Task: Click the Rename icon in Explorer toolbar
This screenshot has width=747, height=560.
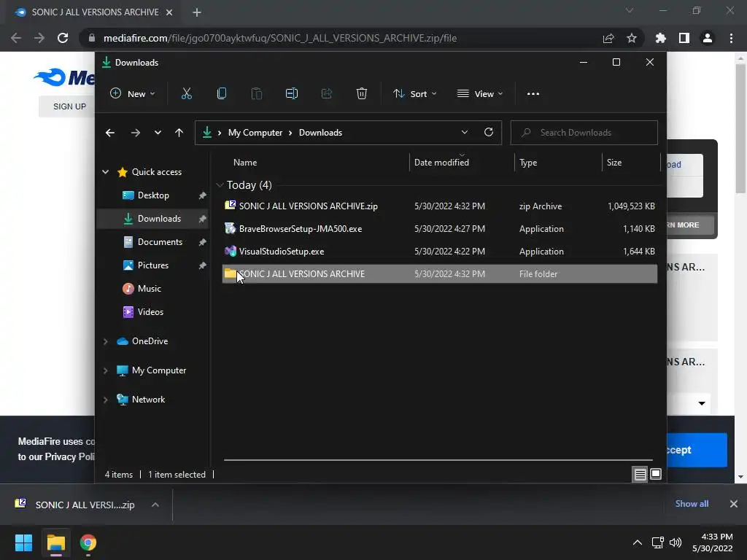Action: coord(292,94)
